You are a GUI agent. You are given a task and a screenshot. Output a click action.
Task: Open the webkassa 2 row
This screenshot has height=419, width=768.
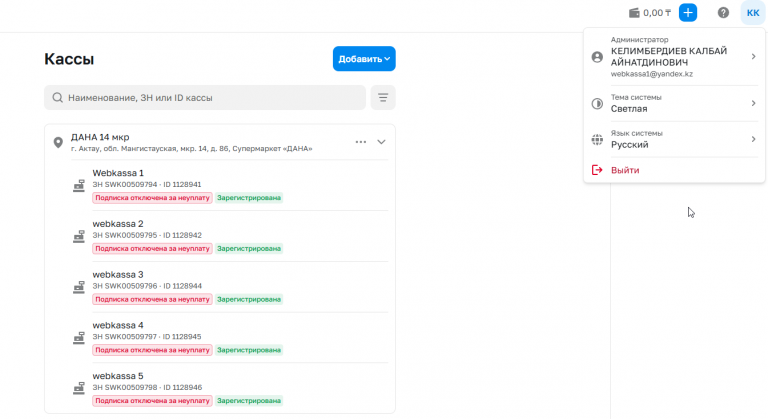(x=229, y=236)
